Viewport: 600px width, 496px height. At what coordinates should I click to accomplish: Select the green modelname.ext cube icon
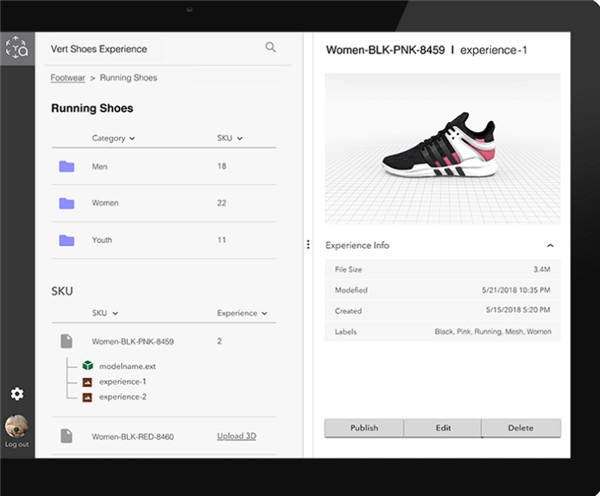point(87,366)
